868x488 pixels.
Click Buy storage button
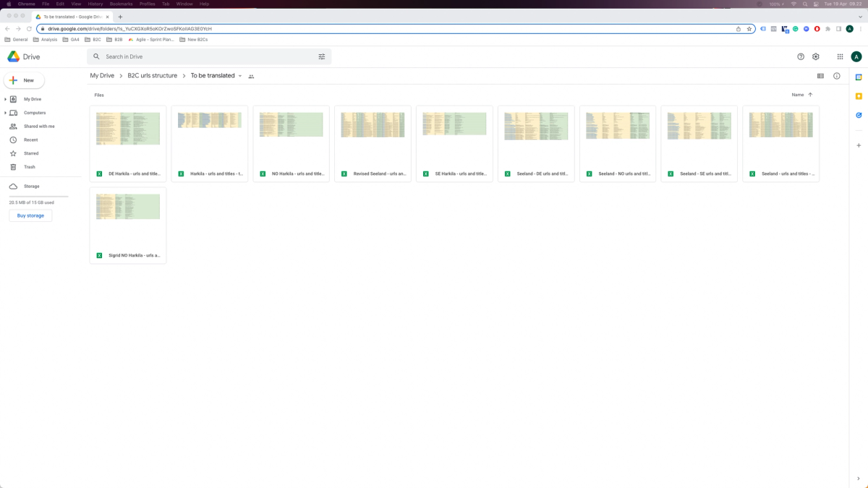(x=30, y=215)
